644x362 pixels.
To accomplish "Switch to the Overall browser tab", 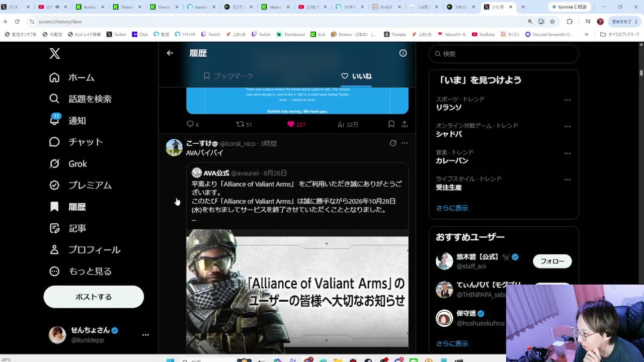I will tap(165, 7).
